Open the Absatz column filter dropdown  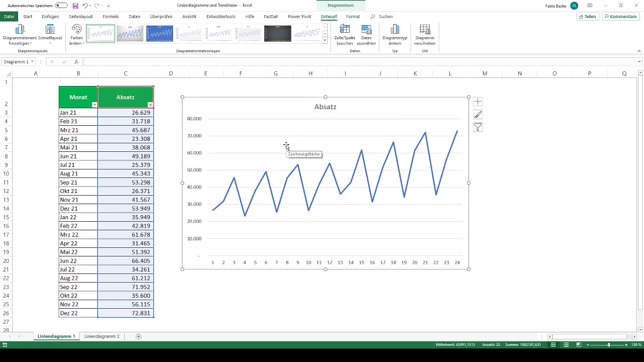coord(150,105)
